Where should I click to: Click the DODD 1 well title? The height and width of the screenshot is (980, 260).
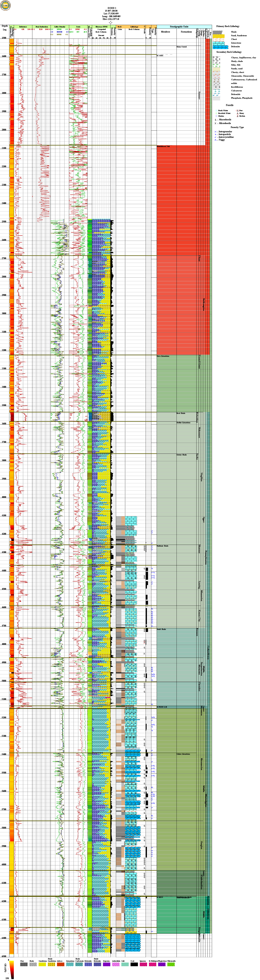112,8
